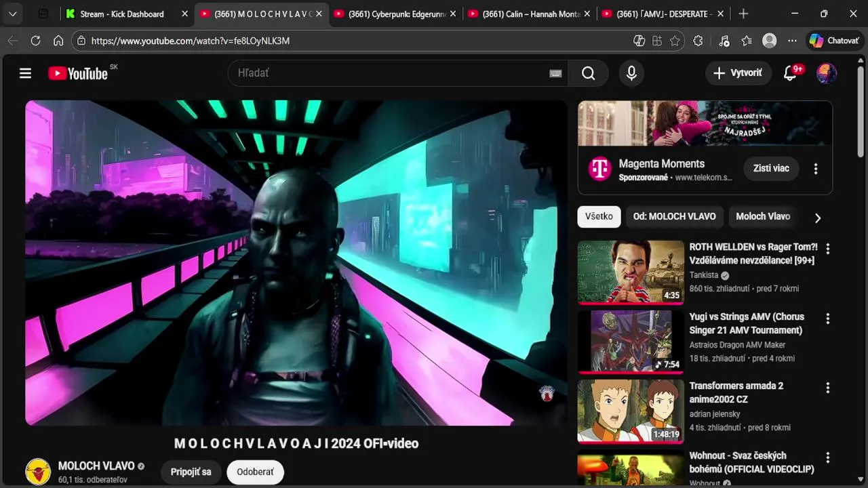Viewport: 868px width, 488px height.
Task: Open the ROTH WELLDEN video thumbnail
Action: (631, 272)
